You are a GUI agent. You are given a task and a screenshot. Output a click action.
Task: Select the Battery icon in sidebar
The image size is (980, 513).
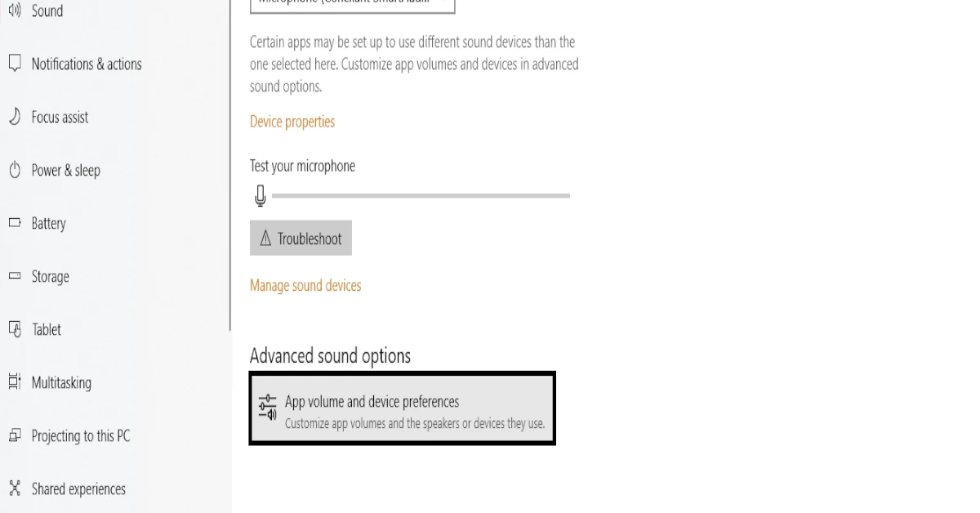click(x=14, y=223)
